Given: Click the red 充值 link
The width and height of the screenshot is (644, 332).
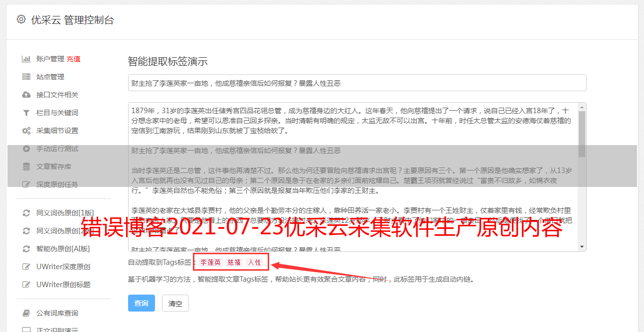Looking at the screenshot, I should (73, 59).
